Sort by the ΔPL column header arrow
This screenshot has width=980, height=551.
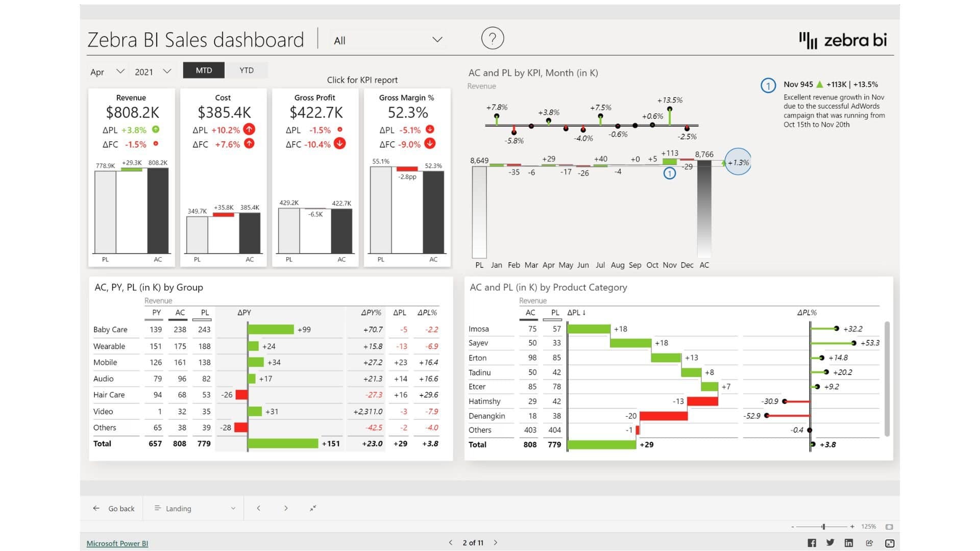click(x=584, y=313)
